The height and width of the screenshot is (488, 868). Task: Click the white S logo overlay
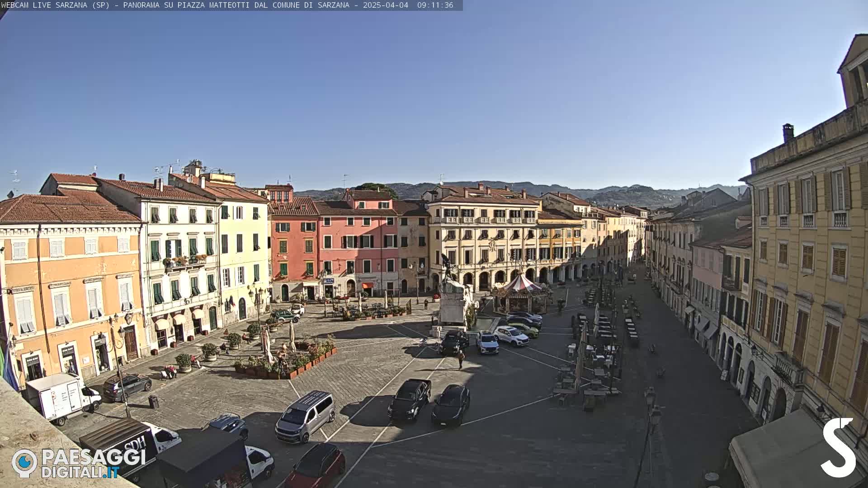pyautogui.click(x=838, y=447)
